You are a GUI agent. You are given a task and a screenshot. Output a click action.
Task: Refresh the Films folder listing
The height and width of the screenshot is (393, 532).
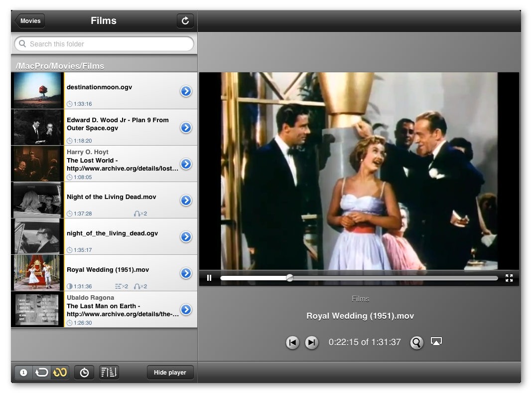click(185, 21)
